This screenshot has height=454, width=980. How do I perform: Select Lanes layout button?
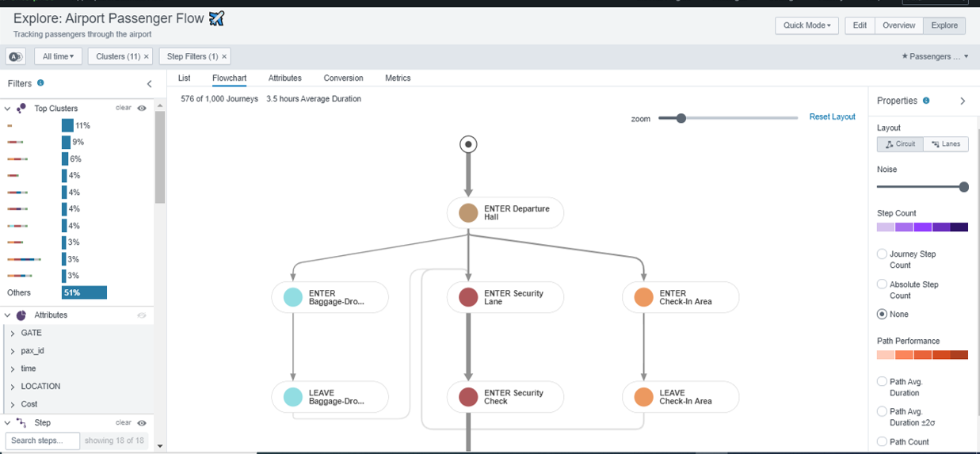click(x=946, y=144)
